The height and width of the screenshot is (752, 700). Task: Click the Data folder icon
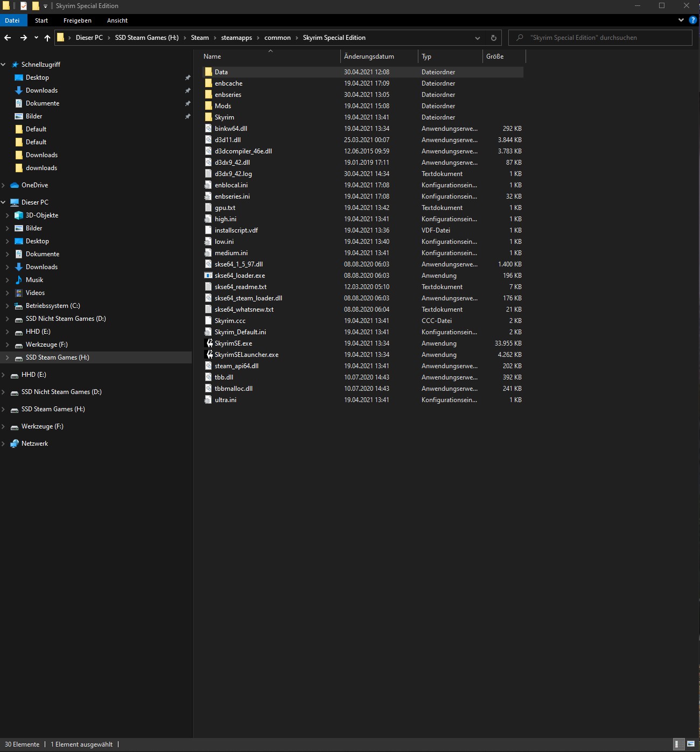point(208,72)
